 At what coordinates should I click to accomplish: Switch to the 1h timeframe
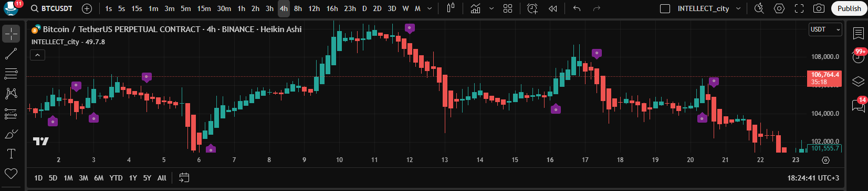pyautogui.click(x=241, y=8)
